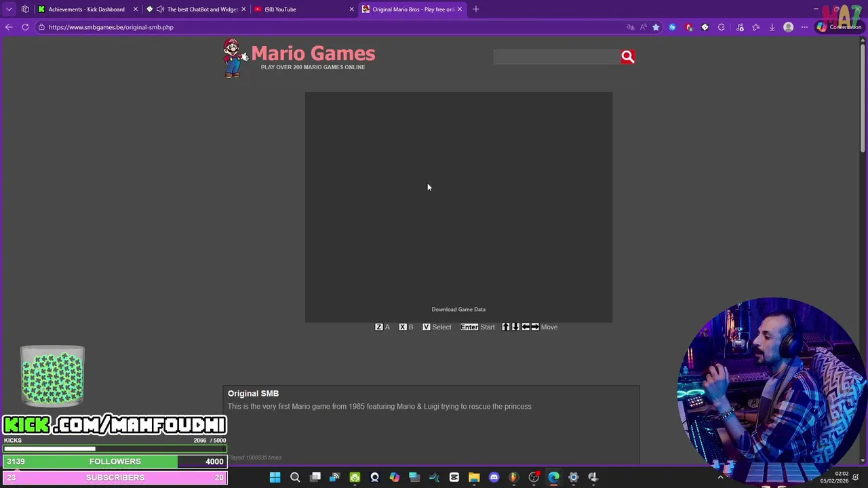The width and height of the screenshot is (868, 488).
Task: Open FL Studio on the taskbar
Action: [x=513, y=478]
